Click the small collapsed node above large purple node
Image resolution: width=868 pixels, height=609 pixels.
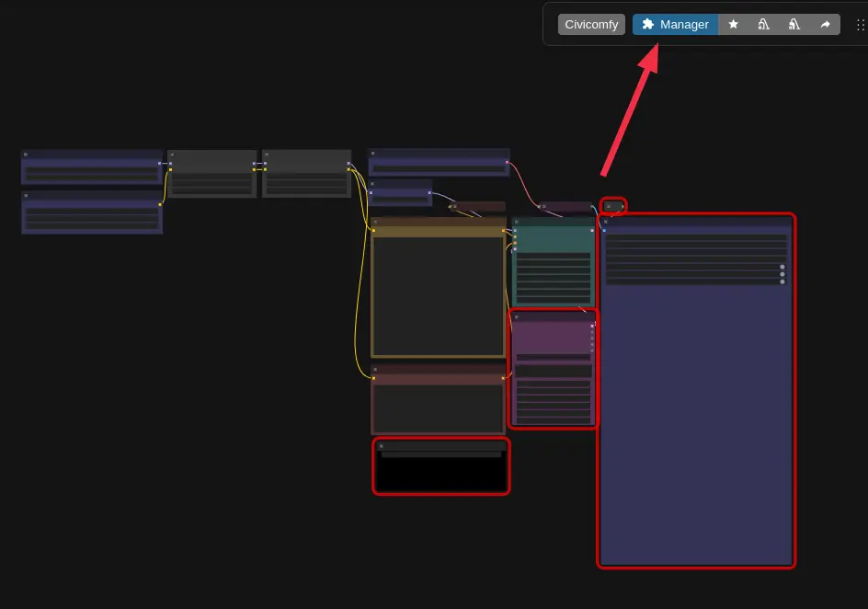613,206
